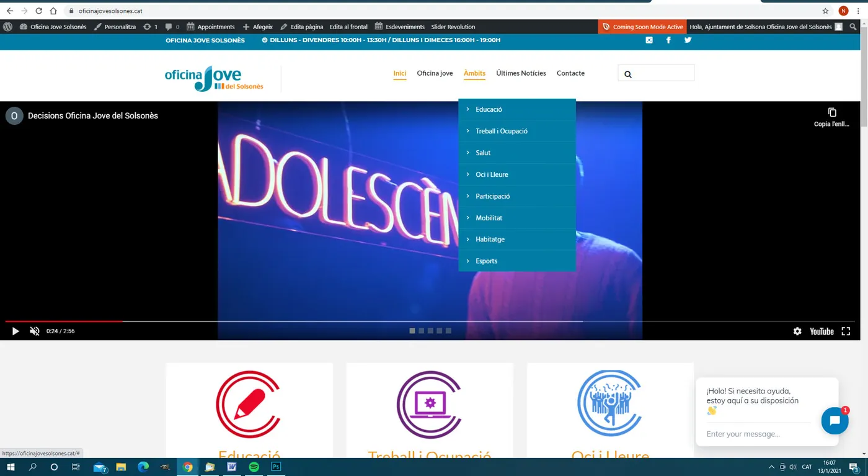Click the blue Oci i Lleure crowd icon

609,404
